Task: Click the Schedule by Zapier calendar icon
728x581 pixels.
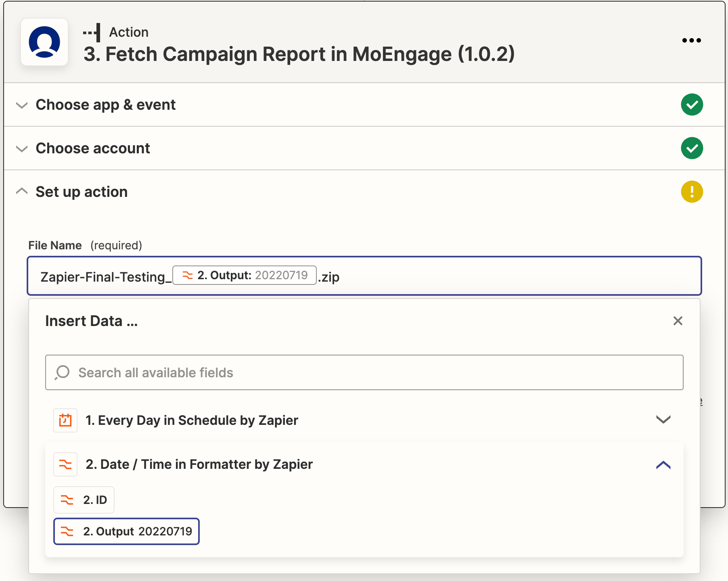Action: click(65, 420)
